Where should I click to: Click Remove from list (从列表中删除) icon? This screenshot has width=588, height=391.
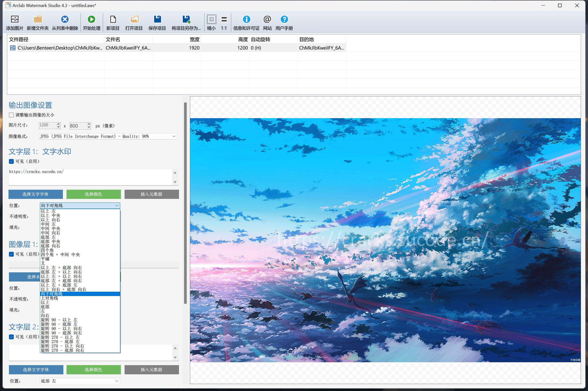65,19
